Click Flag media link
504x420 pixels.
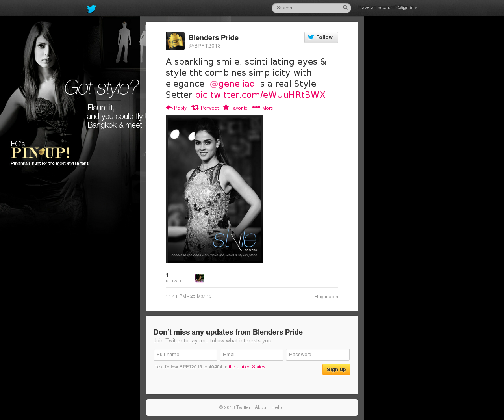coord(326,297)
